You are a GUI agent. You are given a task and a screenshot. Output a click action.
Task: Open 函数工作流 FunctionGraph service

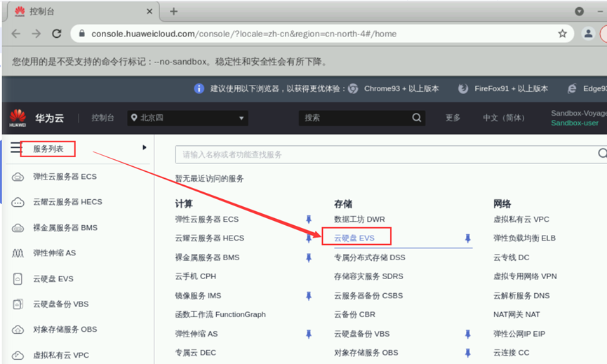coord(220,314)
